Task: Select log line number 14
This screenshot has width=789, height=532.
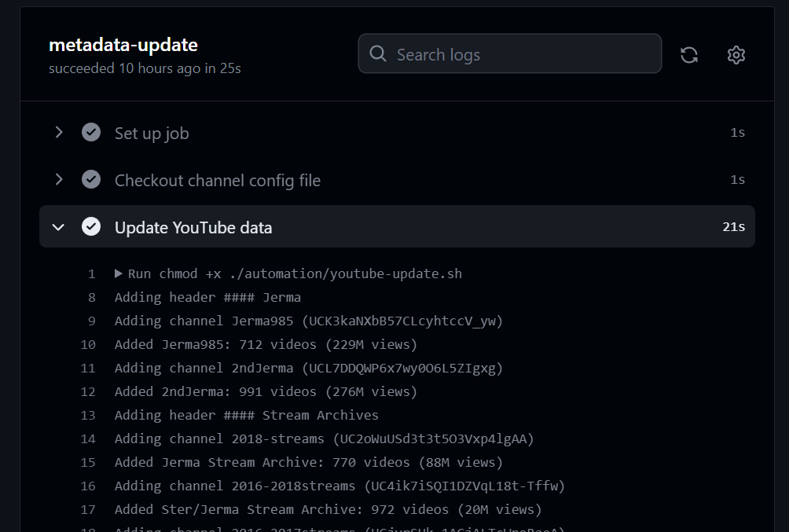Action: point(87,439)
